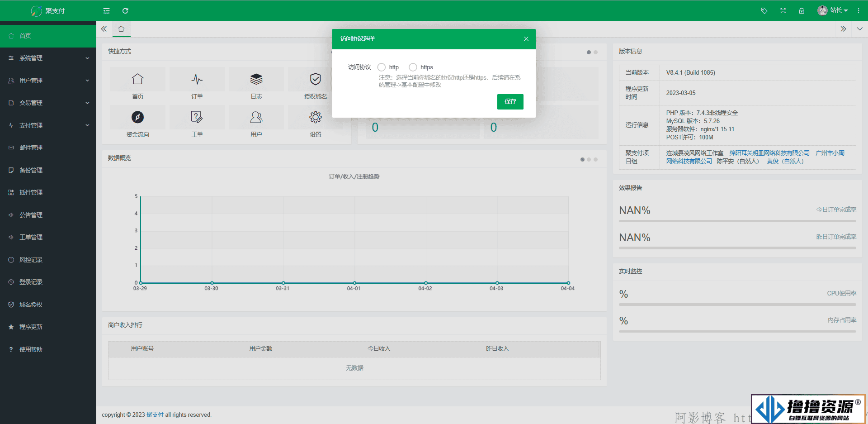Image resolution: width=868 pixels, height=424 pixels.
Task: Open the 站长 user dropdown
Action: click(833, 10)
